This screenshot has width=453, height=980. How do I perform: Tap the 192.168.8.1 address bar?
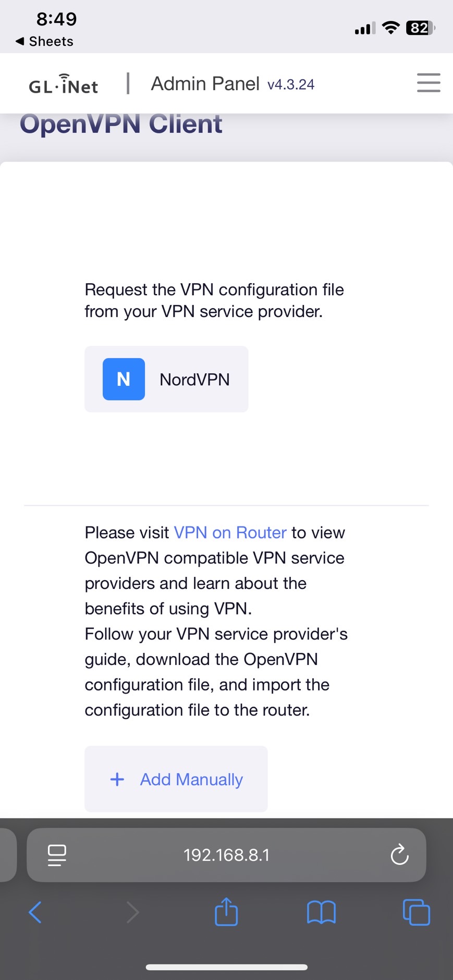point(226,855)
